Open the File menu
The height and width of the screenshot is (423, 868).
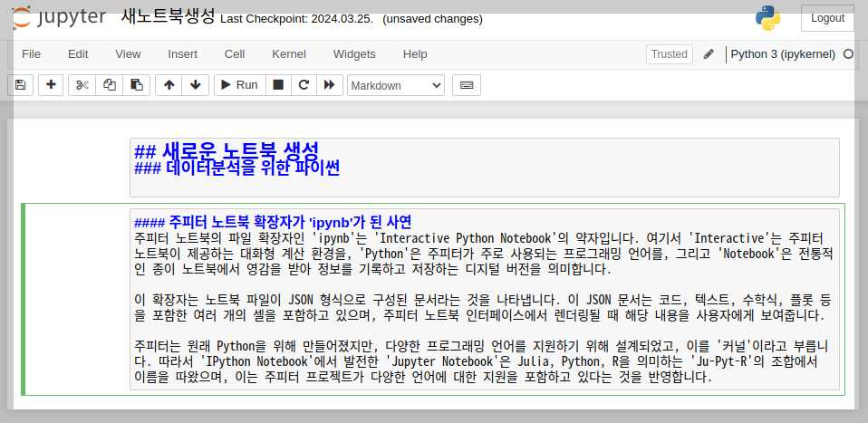click(x=31, y=54)
